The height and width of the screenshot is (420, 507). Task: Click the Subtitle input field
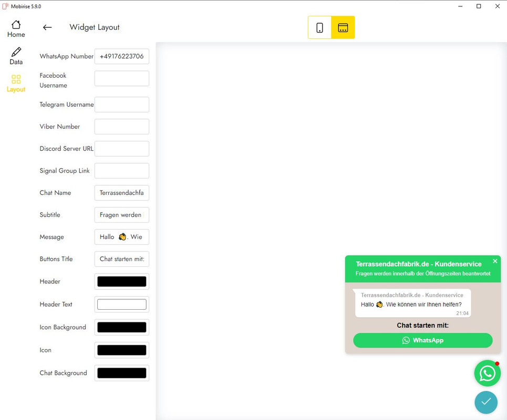121,215
